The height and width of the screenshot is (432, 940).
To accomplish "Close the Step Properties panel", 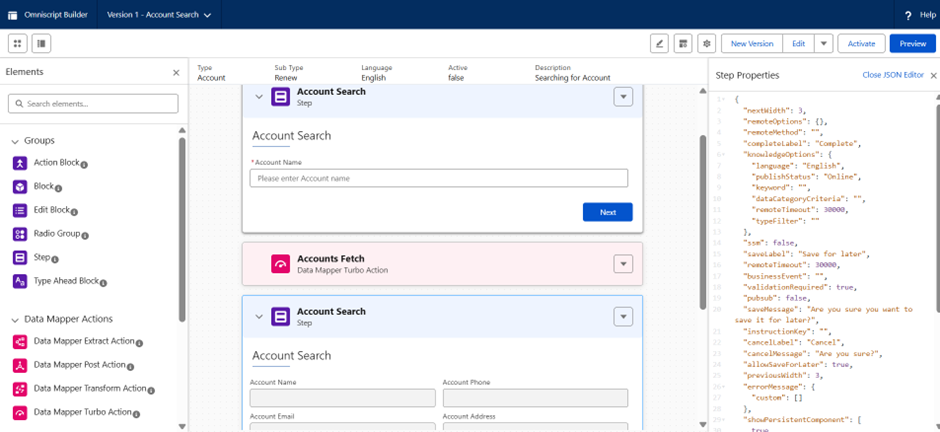I will (933, 75).
